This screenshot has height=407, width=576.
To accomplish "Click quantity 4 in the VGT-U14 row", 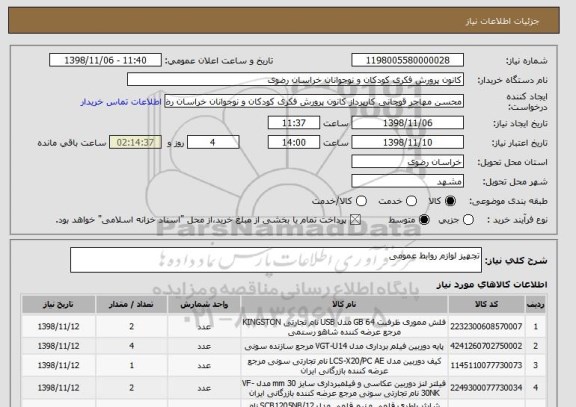I will pyautogui.click(x=132, y=346).
